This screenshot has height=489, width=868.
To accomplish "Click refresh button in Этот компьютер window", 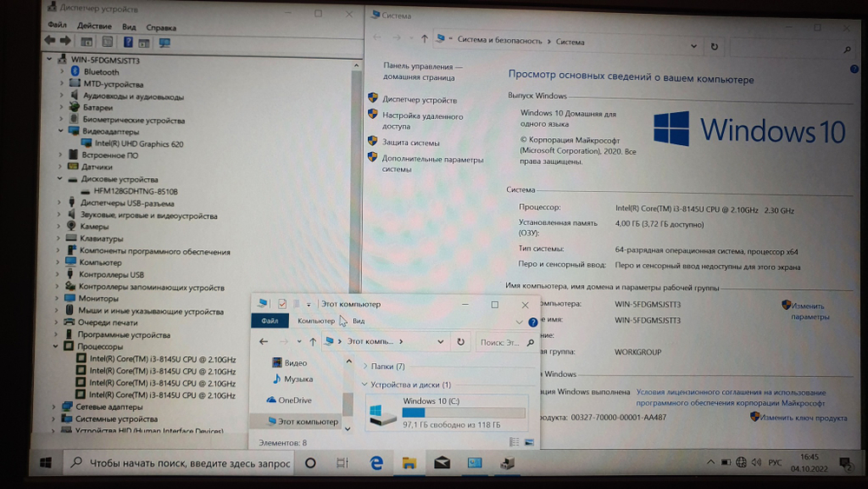I will coord(461,341).
